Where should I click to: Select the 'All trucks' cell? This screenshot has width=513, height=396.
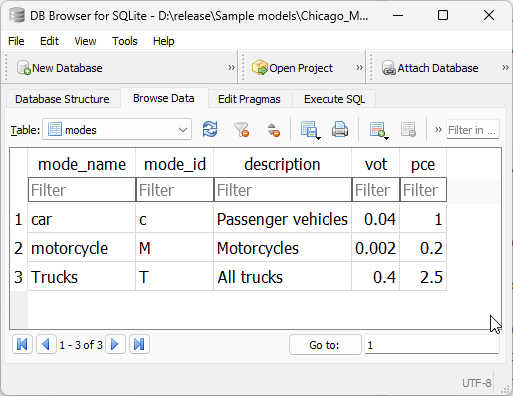coord(283,277)
